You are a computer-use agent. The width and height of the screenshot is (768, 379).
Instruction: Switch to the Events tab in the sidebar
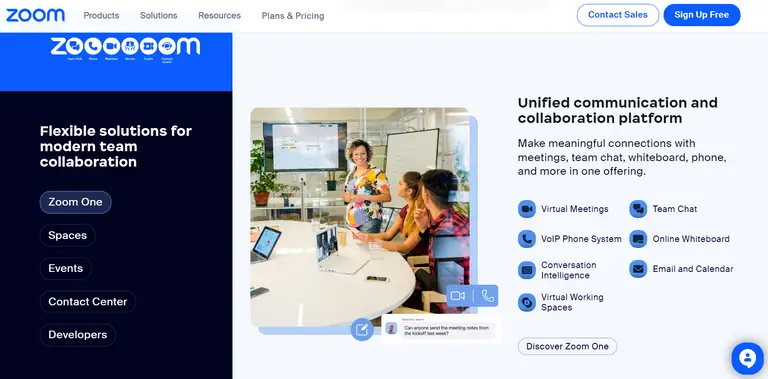click(66, 268)
